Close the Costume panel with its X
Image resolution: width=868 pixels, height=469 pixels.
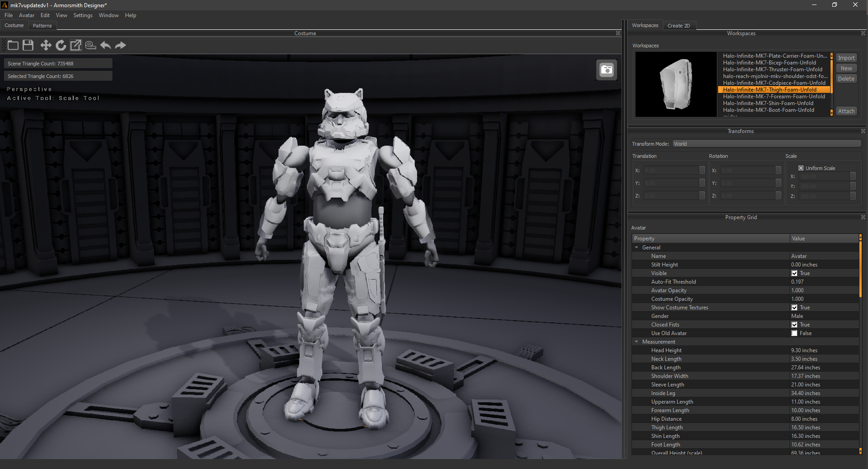618,33
